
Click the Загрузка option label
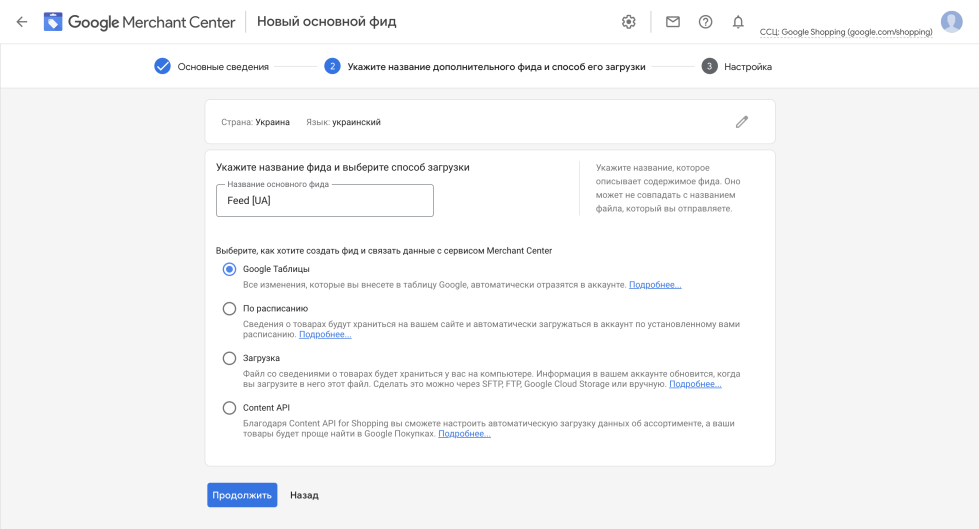[x=261, y=358]
